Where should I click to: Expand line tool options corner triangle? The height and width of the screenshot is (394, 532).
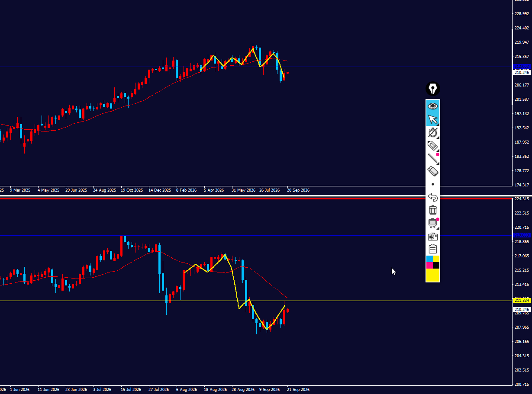[x=438, y=163]
